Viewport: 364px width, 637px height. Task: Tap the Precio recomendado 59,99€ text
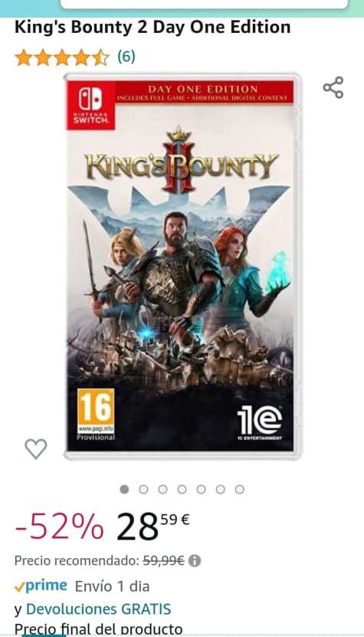99,561
